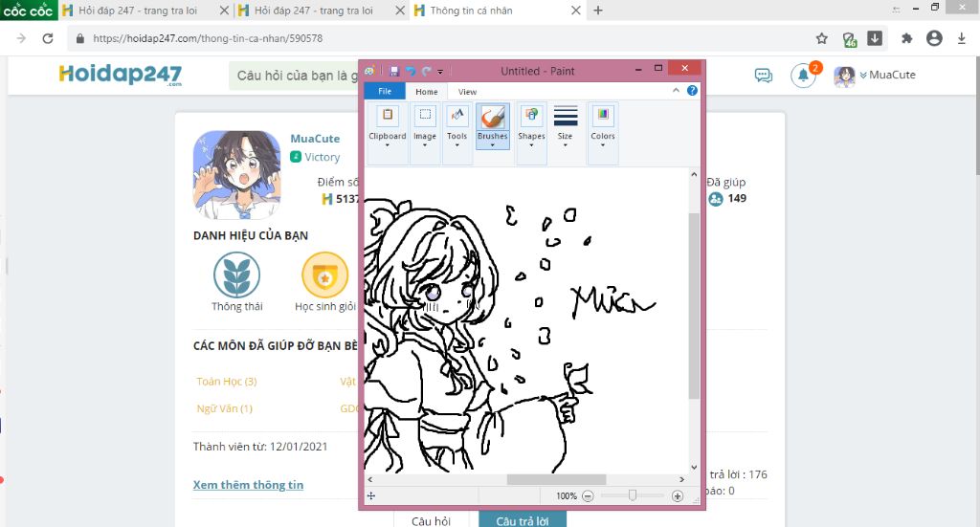The height and width of the screenshot is (527, 980).
Task: Click the Shapes icon in Paint ribbon
Action: pyautogui.click(x=531, y=115)
